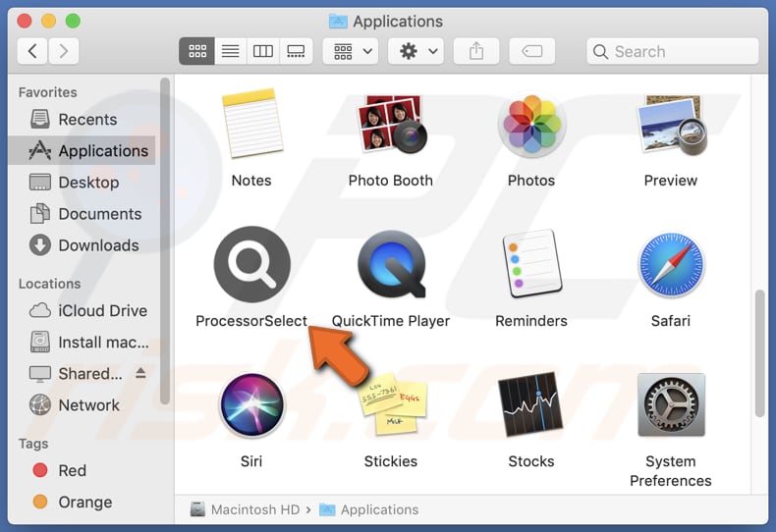Switch to column view
The height and width of the screenshot is (532, 776).
263,51
